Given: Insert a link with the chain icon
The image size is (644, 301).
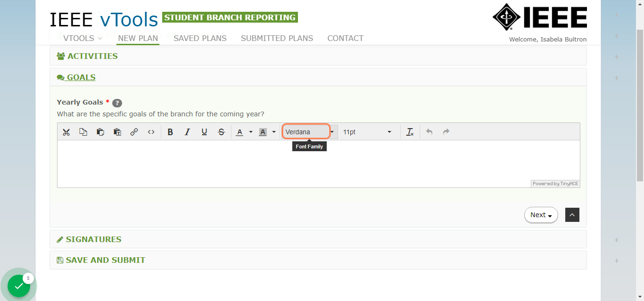Looking at the screenshot, I should tap(134, 132).
